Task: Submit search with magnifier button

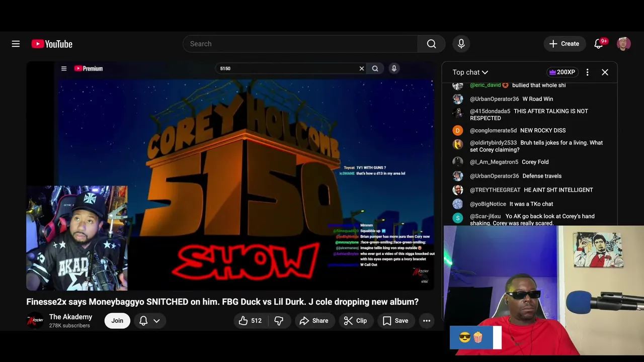Action: (431, 44)
